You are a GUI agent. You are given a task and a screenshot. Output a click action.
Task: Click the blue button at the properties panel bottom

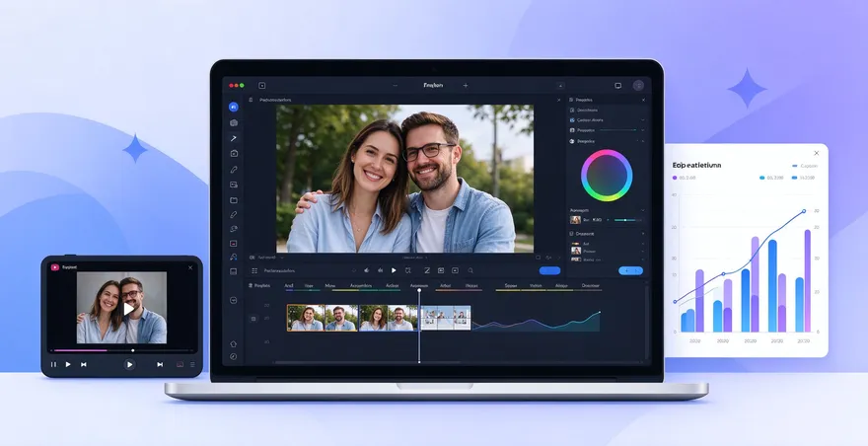coord(630,270)
